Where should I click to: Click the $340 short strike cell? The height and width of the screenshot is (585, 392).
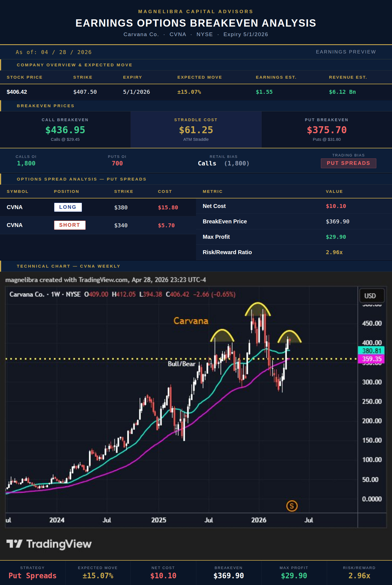121,225
